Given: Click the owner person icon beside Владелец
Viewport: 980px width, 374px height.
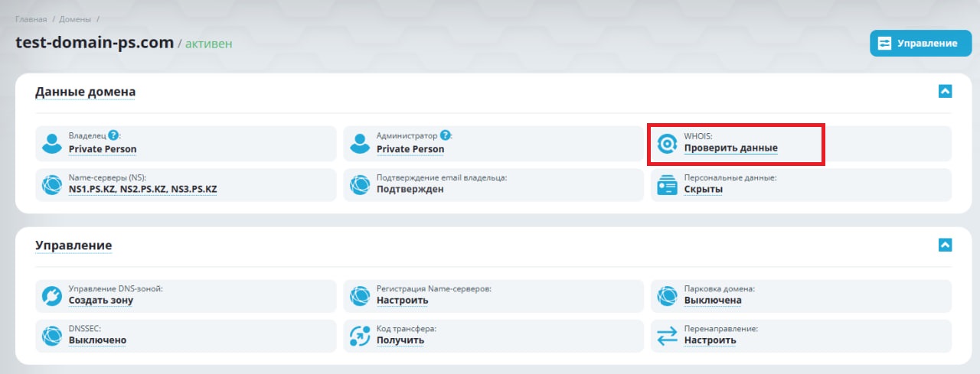Looking at the screenshot, I should (51, 143).
